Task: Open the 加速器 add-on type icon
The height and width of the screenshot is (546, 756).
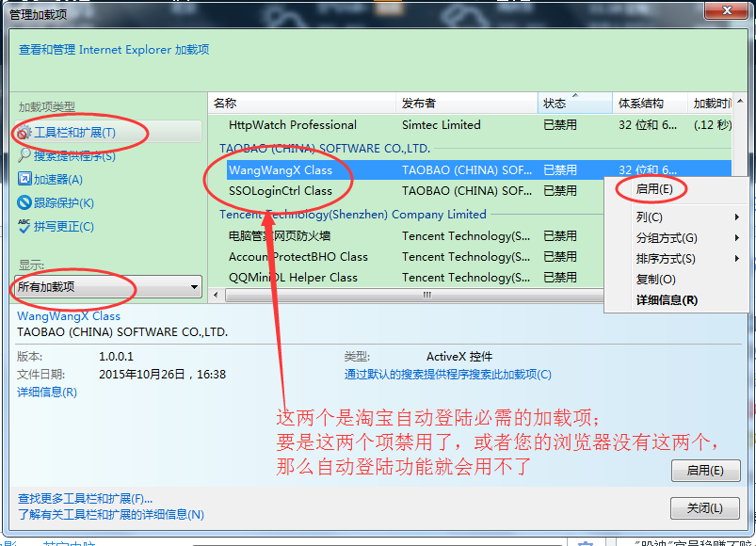Action: click(25, 179)
